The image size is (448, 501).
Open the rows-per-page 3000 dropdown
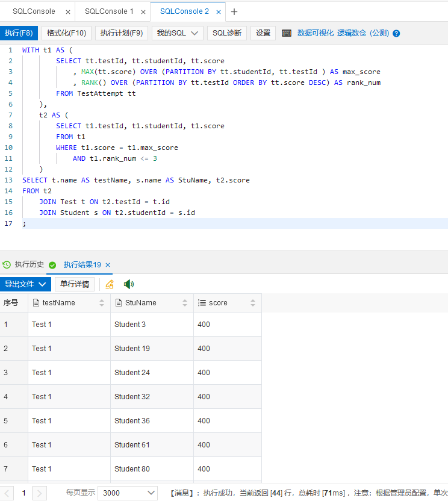point(128,493)
